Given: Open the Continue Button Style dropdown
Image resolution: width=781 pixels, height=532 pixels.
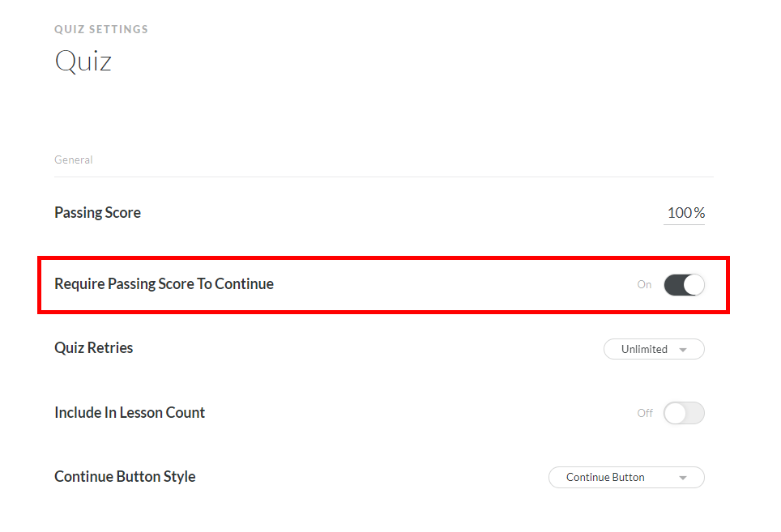Looking at the screenshot, I should (625, 478).
